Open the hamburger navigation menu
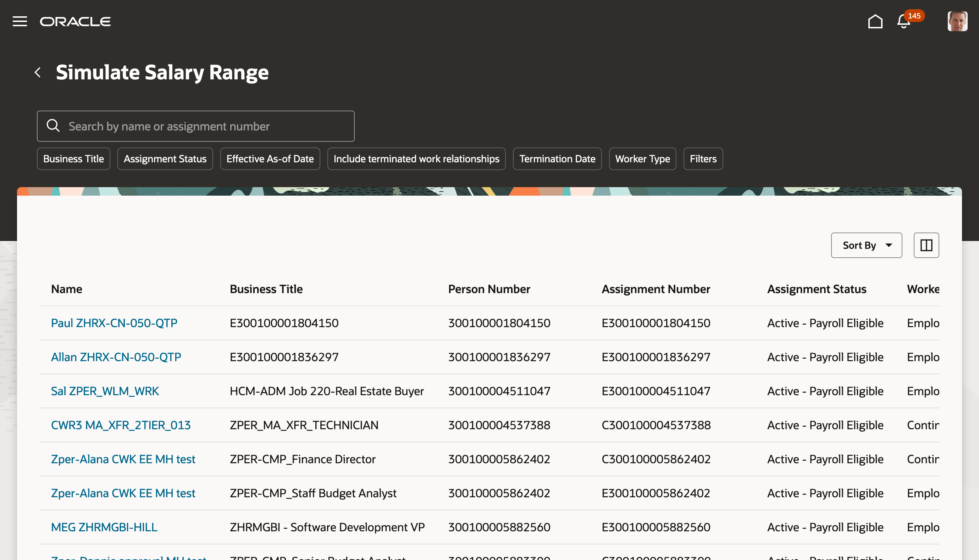This screenshot has width=979, height=560. coord(20,21)
